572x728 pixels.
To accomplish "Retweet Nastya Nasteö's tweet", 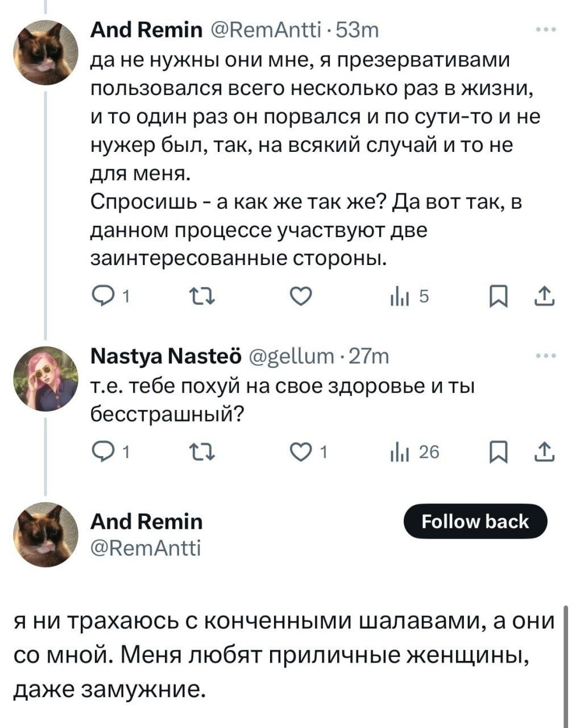I will [x=200, y=452].
